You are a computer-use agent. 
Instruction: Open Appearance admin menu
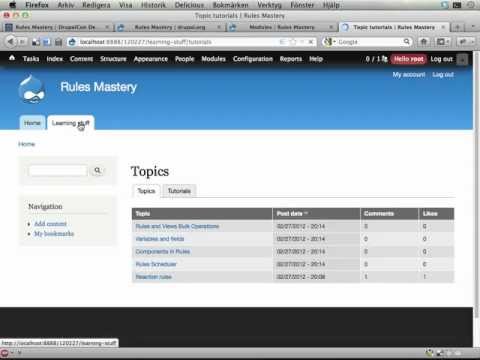pos(151,59)
